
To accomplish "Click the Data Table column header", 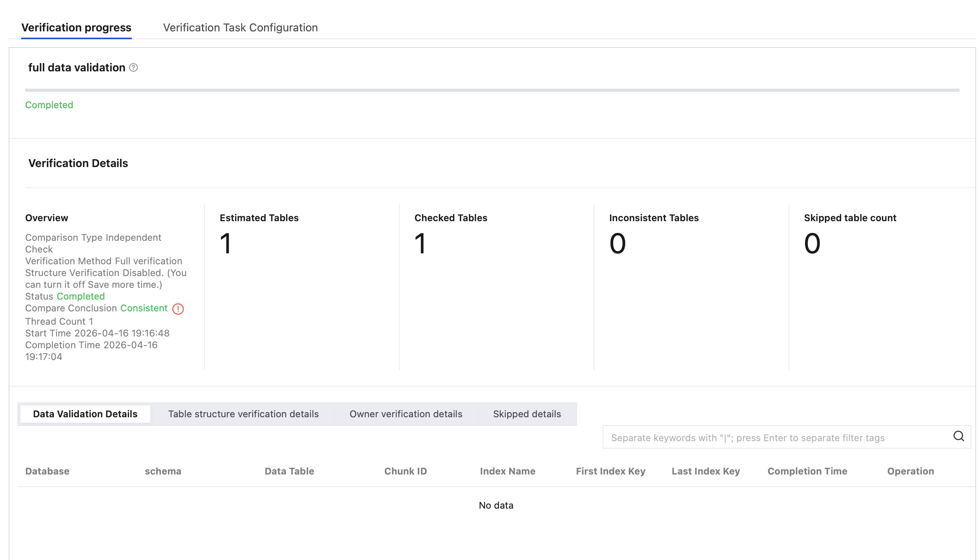I will [x=289, y=471].
